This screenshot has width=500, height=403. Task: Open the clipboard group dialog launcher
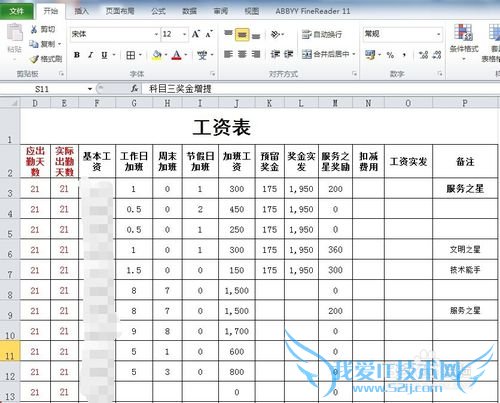[61, 74]
